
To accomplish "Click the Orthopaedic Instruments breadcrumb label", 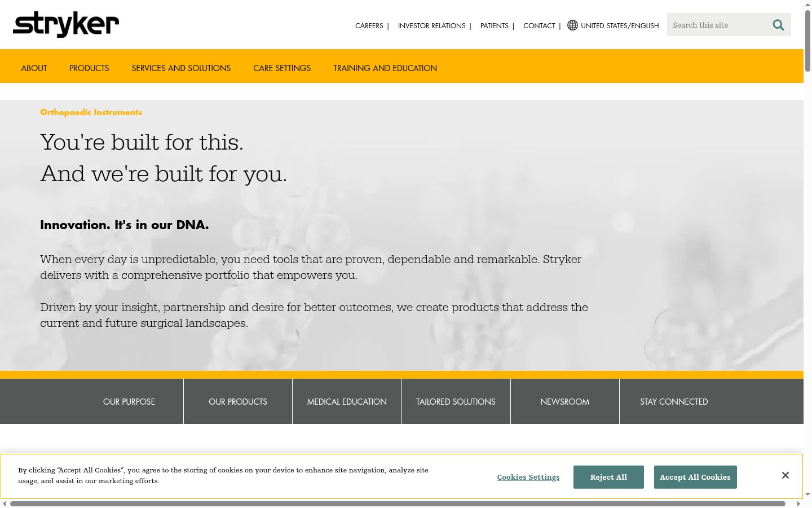I will click(91, 112).
